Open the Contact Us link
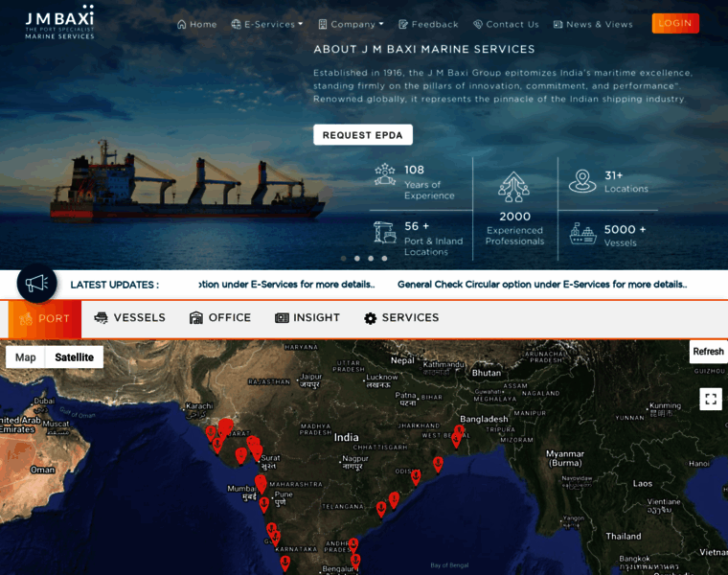Viewport: 728px width, 575px height. tap(506, 24)
